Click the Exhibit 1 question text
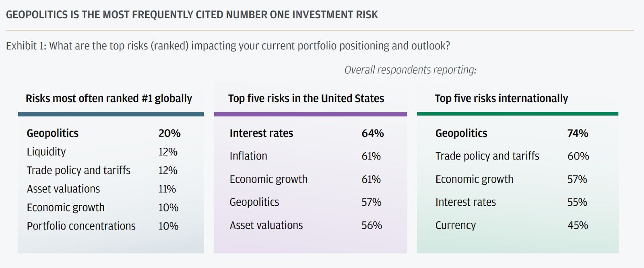 (228, 46)
